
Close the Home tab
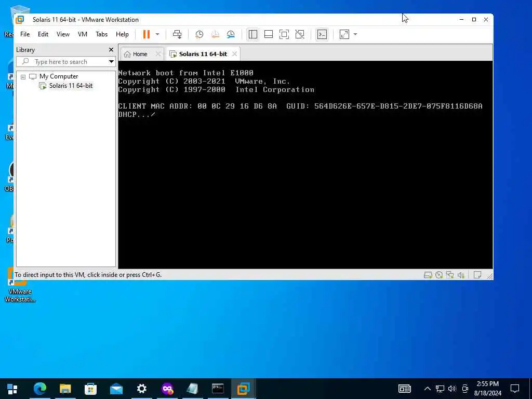(158, 54)
